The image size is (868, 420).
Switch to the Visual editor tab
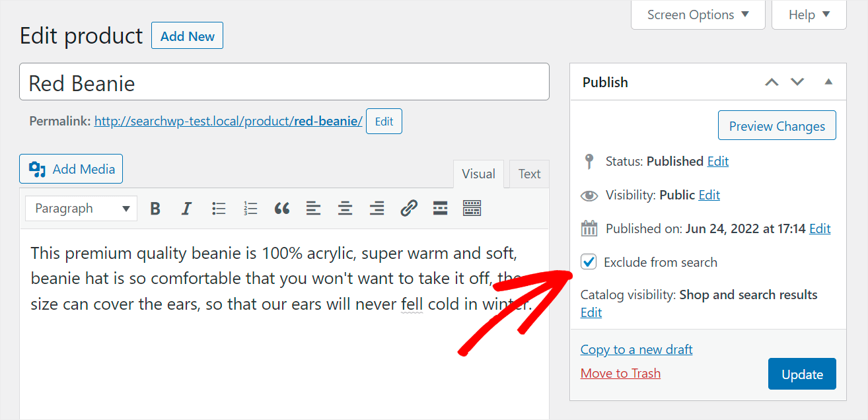coord(478,174)
